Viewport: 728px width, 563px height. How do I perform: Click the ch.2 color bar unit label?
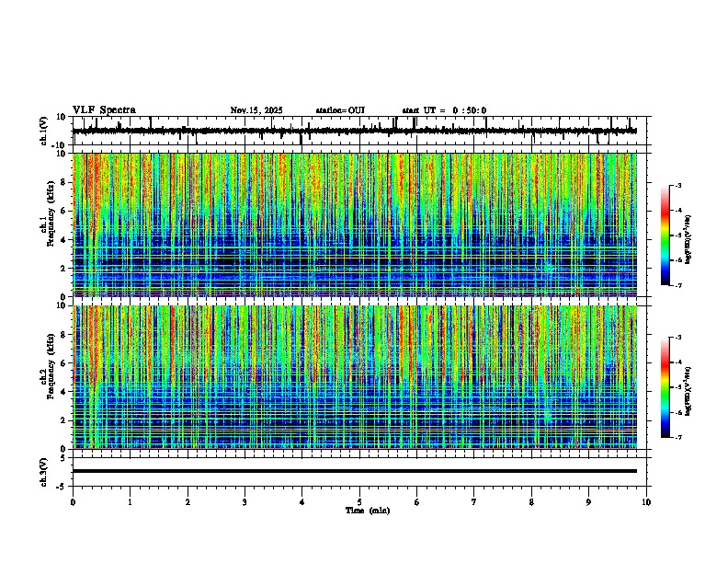[x=688, y=392]
